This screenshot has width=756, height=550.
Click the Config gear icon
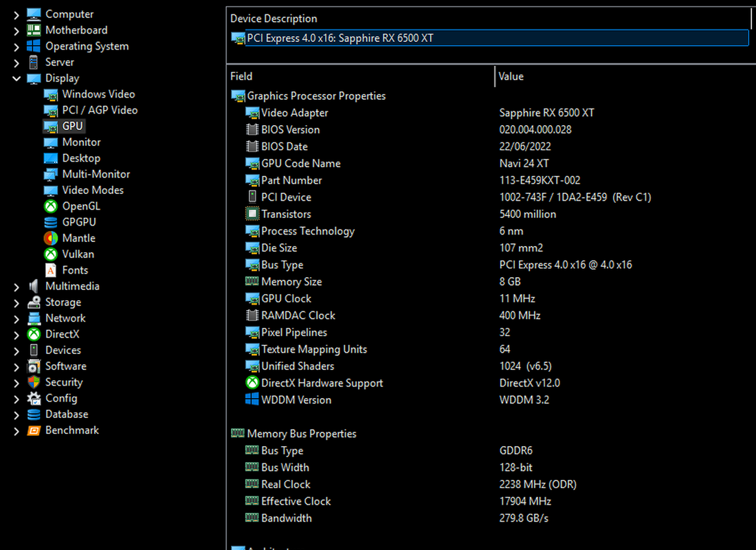(x=34, y=398)
